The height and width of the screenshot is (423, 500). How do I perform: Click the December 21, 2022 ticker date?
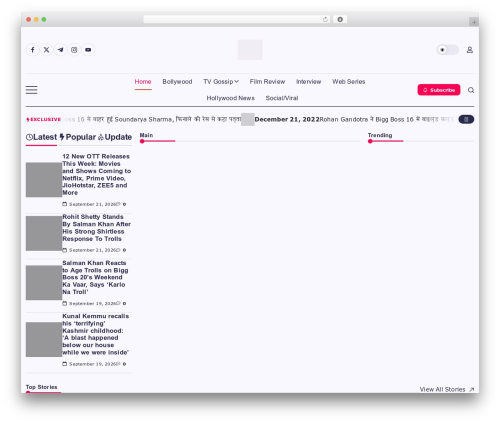pyautogui.click(x=287, y=119)
